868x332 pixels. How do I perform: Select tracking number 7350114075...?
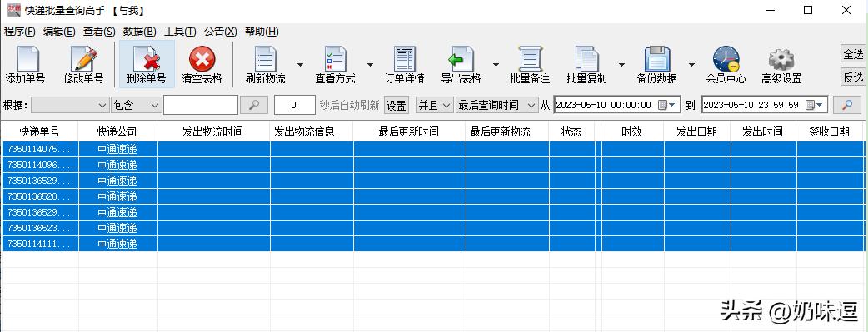tap(39, 150)
